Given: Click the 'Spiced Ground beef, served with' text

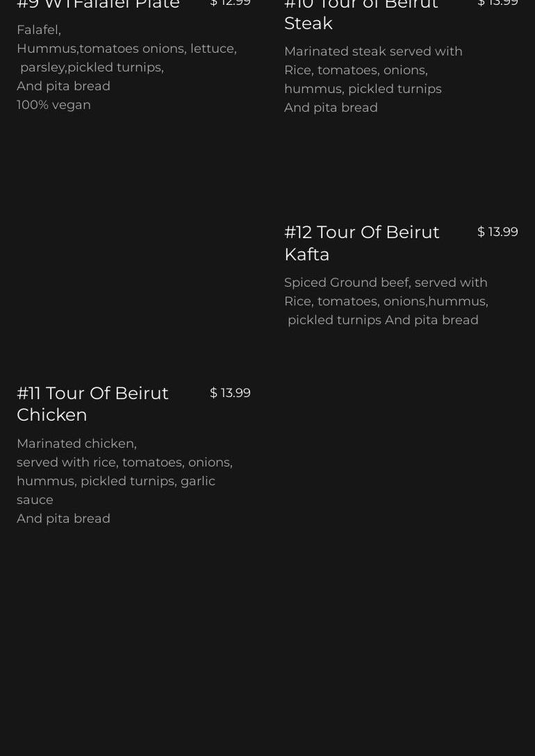Looking at the screenshot, I should [386, 283].
